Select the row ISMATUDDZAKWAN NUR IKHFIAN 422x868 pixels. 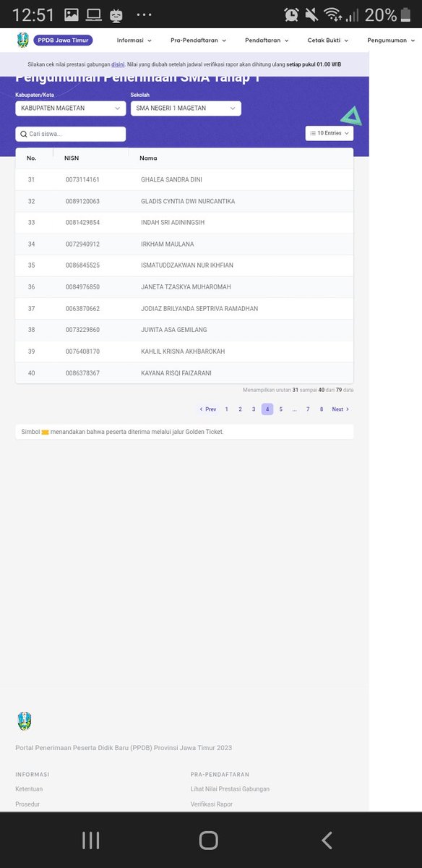[x=184, y=265]
